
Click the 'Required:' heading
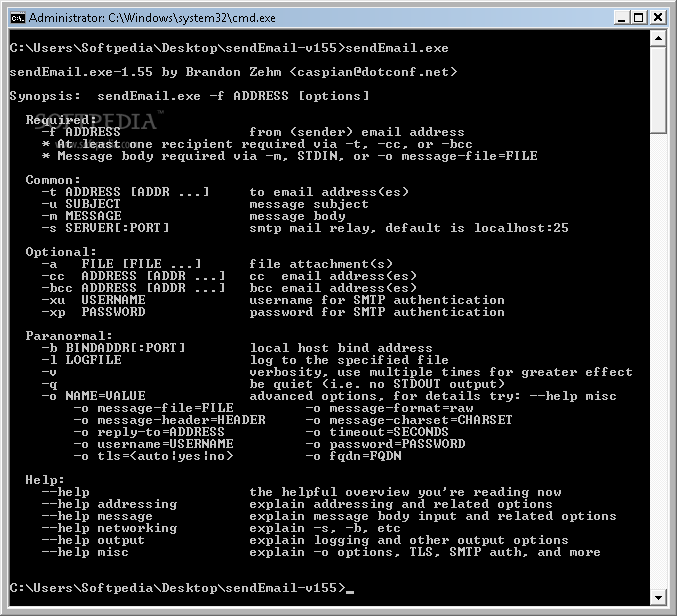point(61,120)
